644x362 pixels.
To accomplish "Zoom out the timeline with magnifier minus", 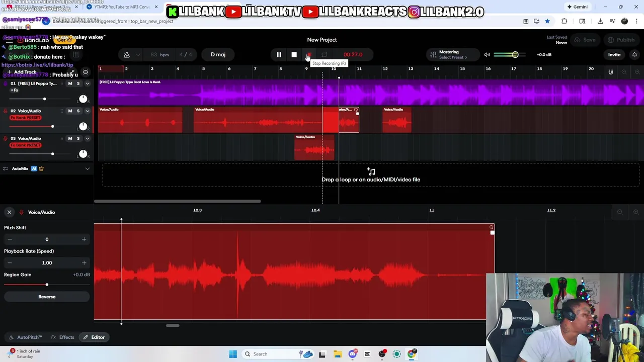I will (624, 72).
